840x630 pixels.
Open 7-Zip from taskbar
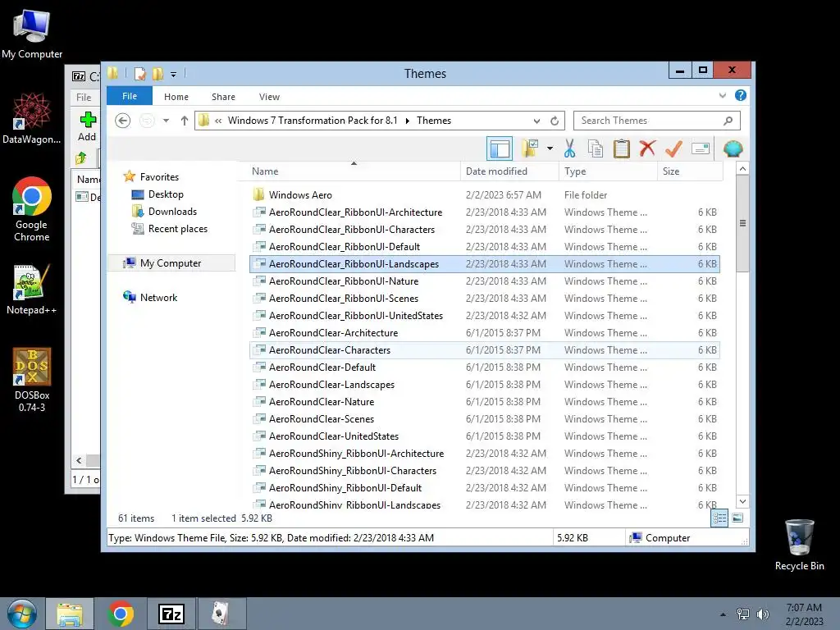pyautogui.click(x=171, y=614)
